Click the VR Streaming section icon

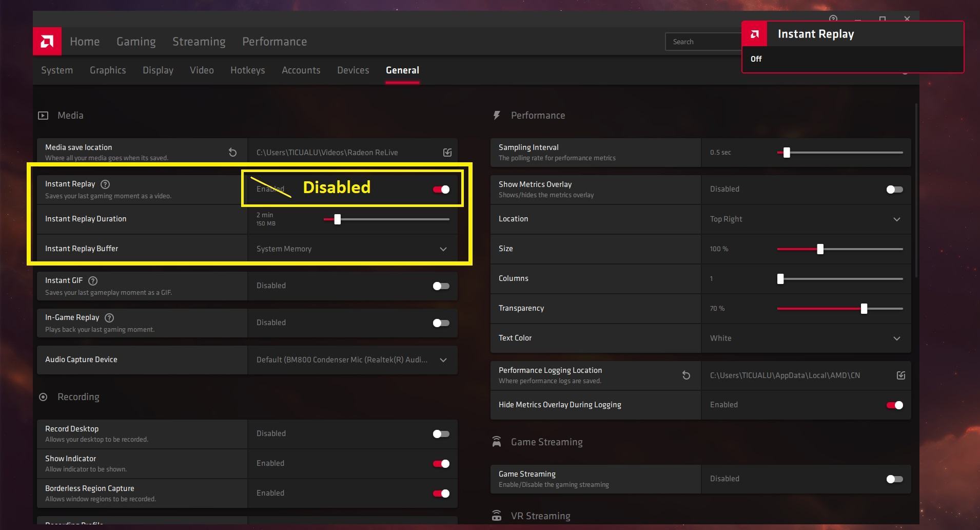coord(497,516)
